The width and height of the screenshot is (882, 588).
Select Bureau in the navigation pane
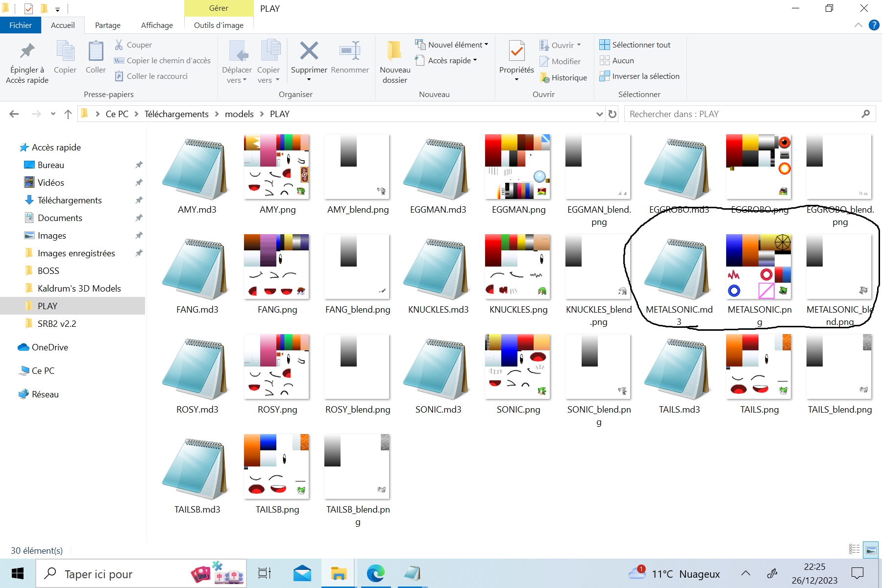[51, 165]
